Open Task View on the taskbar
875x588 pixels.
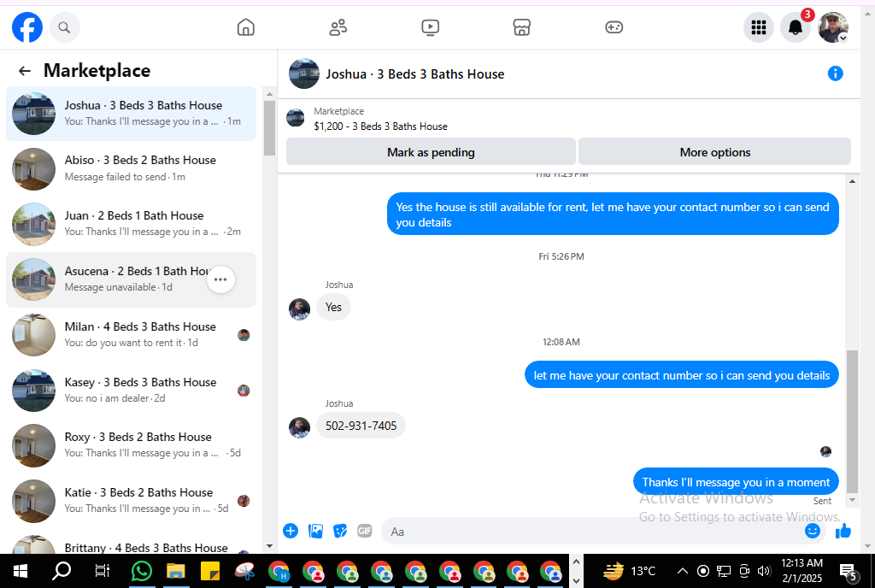[103, 571]
